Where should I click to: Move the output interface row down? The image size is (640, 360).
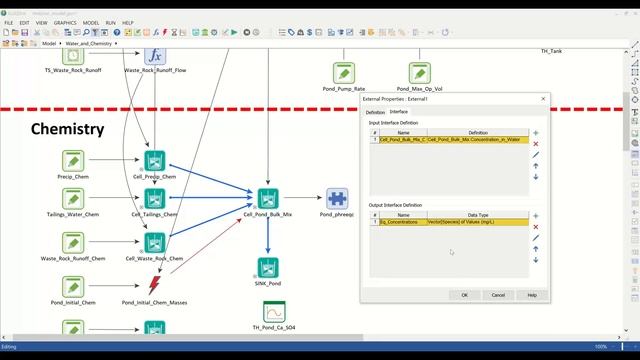pyautogui.click(x=536, y=260)
